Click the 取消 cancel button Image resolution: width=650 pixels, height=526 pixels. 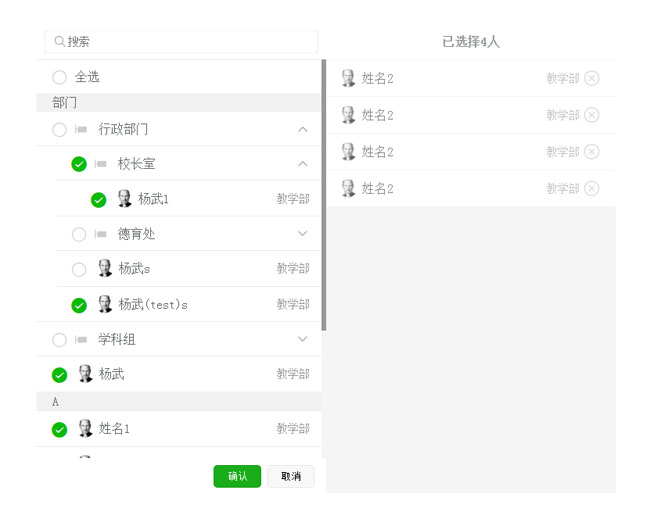[291, 476]
